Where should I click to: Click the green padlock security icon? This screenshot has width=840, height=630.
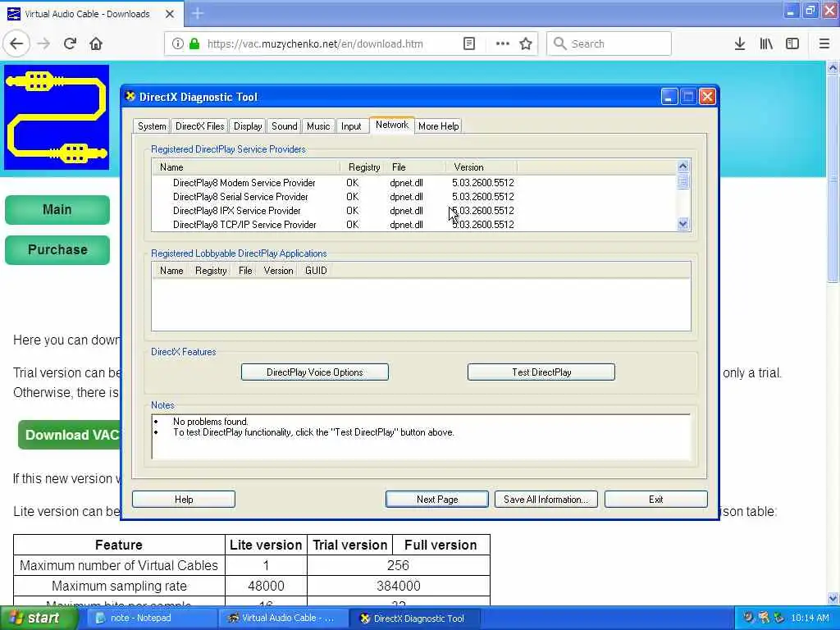(194, 44)
